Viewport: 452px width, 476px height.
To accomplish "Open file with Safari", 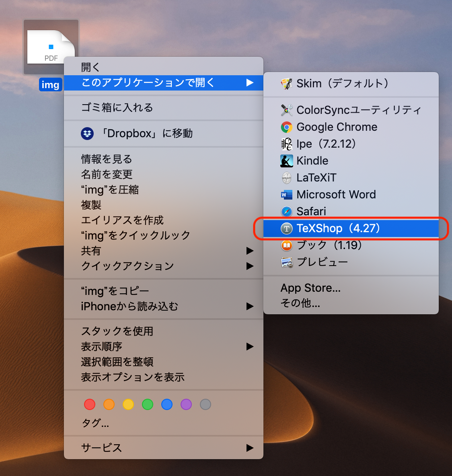I will pos(351,212).
